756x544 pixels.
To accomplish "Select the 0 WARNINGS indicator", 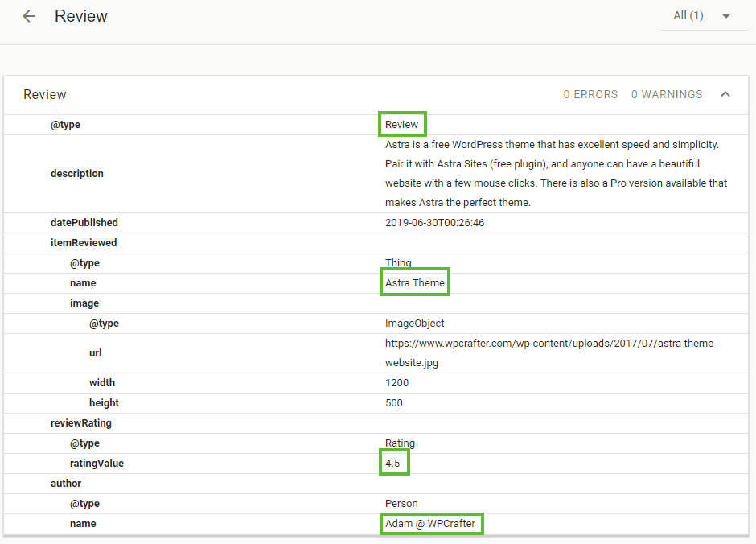I will coord(667,94).
